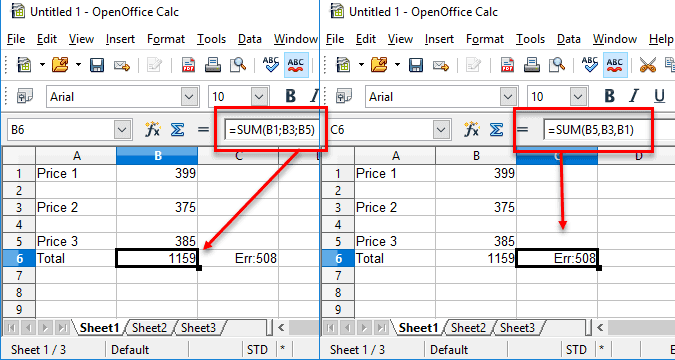The width and height of the screenshot is (675, 360).
Task: Click New spreadsheet icon in left window
Action: [24, 65]
